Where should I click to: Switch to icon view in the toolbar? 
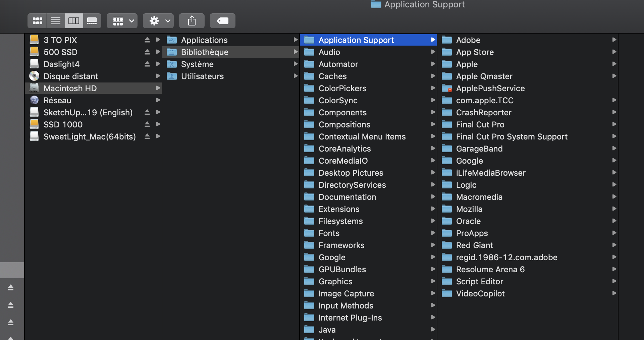[38, 20]
